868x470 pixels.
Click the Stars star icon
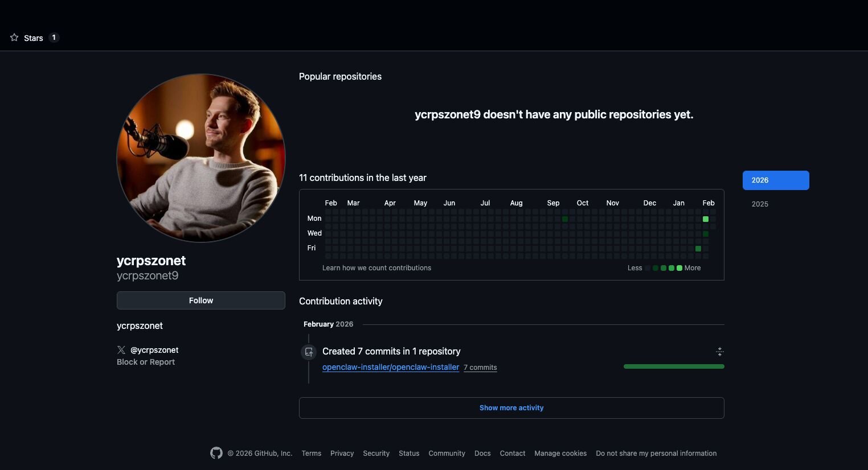coord(14,38)
